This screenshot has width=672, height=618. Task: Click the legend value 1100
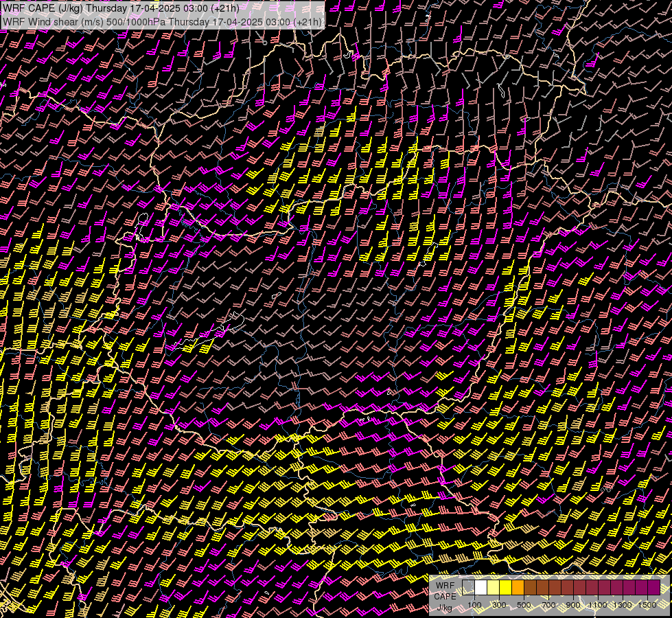[x=598, y=605]
